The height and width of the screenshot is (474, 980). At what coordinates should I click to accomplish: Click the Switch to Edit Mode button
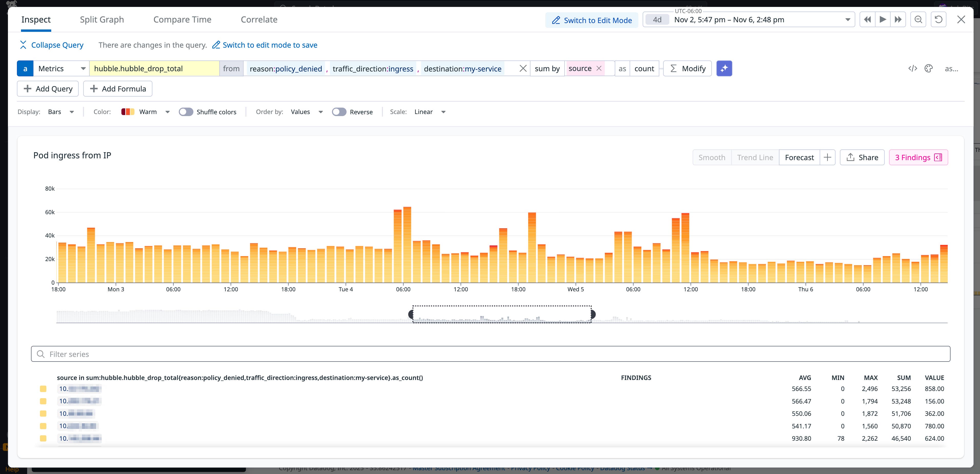point(591,20)
